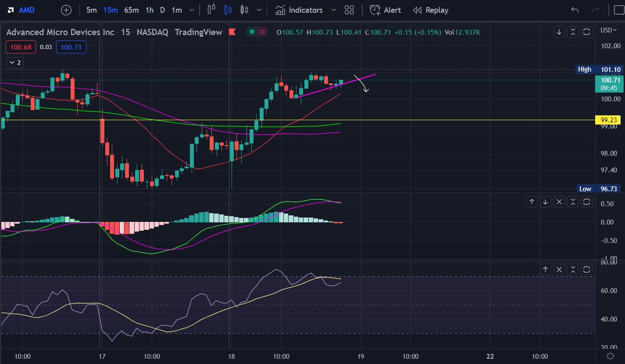
Task: Delete the RSI pane
Action: [x=559, y=269]
